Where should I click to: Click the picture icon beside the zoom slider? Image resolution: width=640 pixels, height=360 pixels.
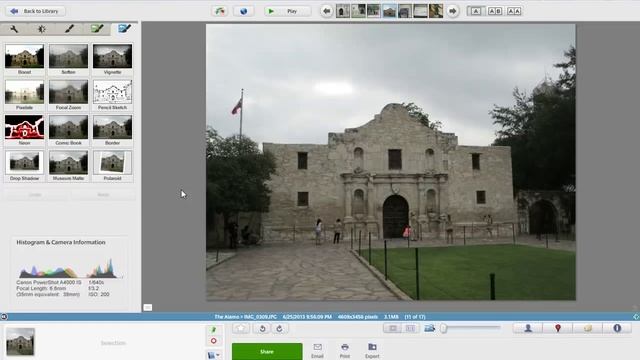tap(429, 328)
